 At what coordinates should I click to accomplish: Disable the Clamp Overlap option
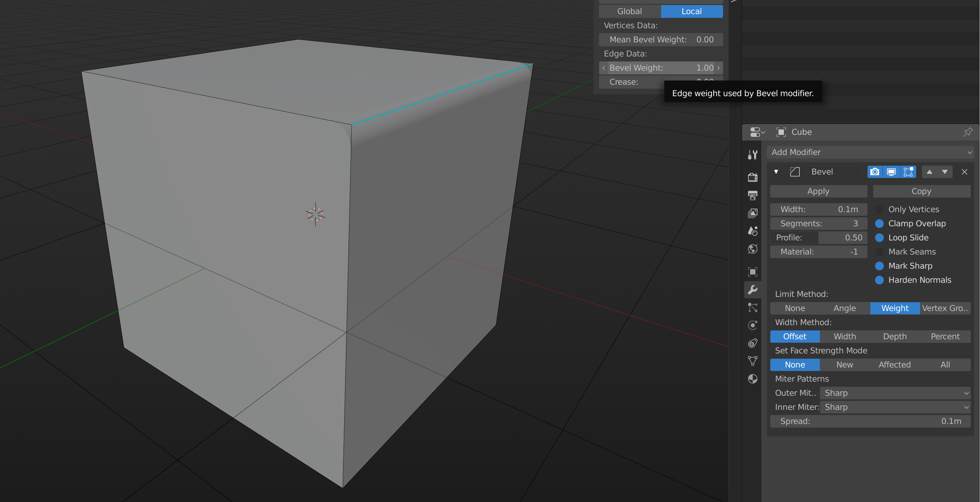[x=879, y=224]
